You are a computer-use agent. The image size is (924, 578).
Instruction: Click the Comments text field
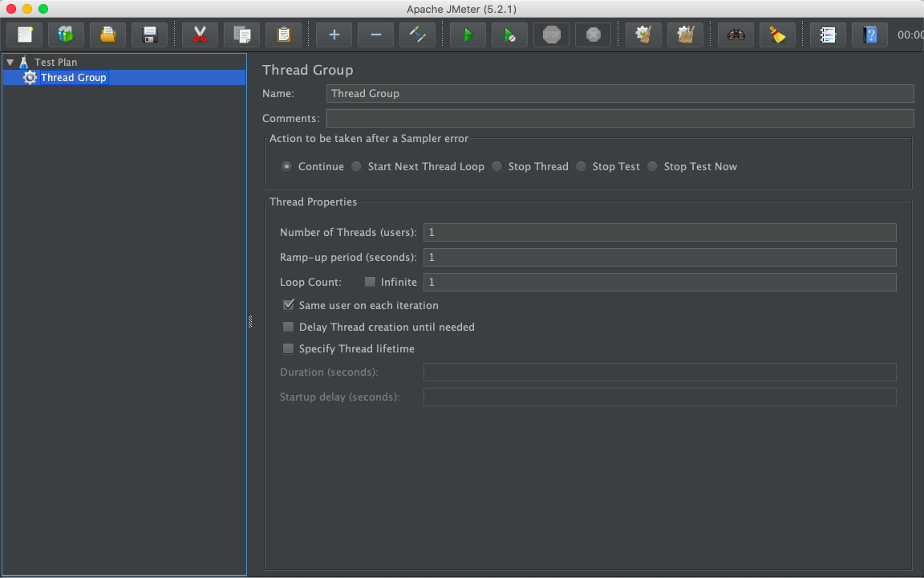pyautogui.click(x=619, y=118)
